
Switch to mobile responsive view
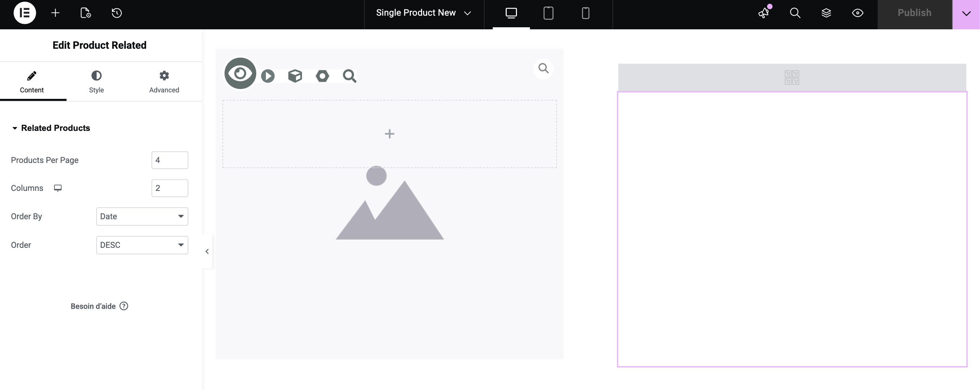pos(586,13)
